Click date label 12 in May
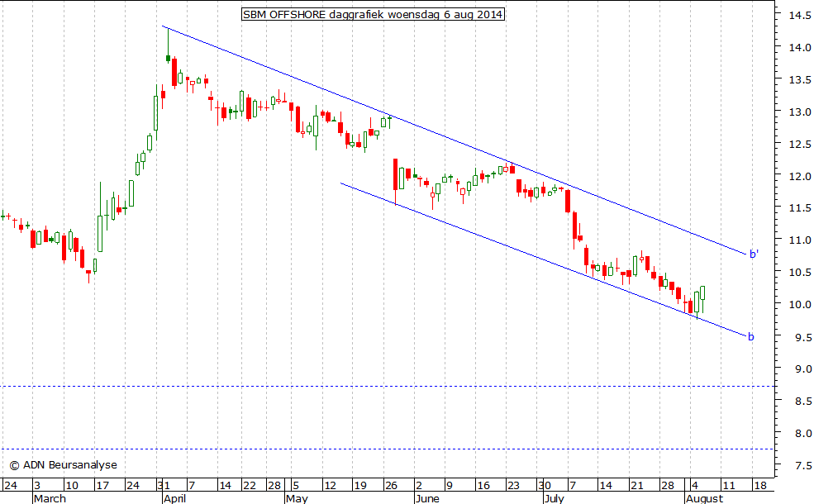The width and height of the screenshot is (814, 504). tap(330, 485)
